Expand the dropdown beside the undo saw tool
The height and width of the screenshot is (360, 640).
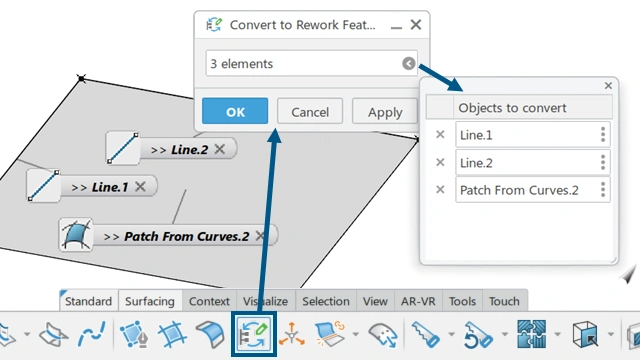coord(504,334)
